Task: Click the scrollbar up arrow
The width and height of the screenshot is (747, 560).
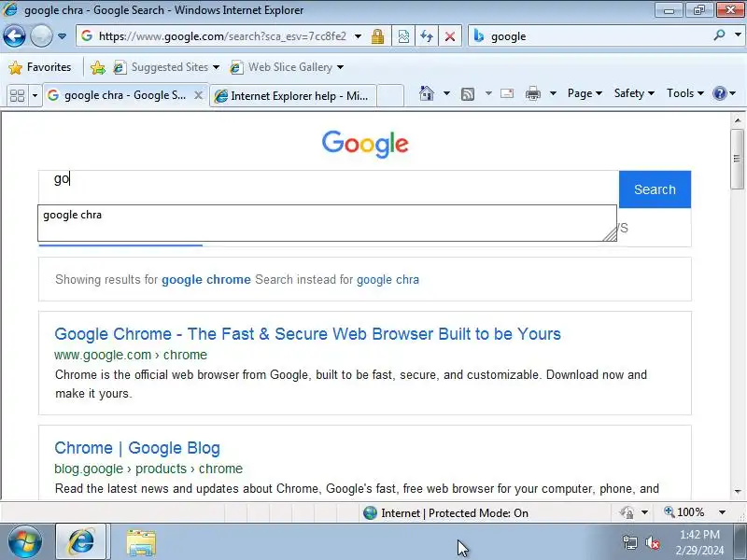Action: [737, 120]
